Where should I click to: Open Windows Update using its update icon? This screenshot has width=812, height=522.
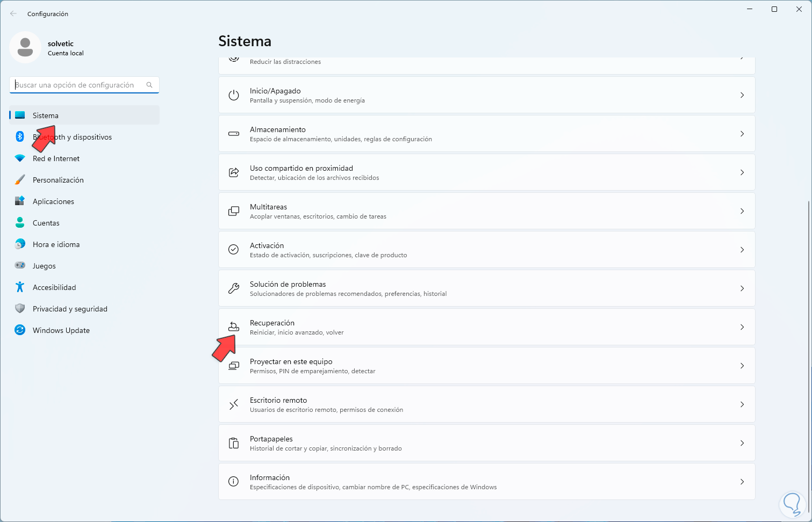coord(20,330)
